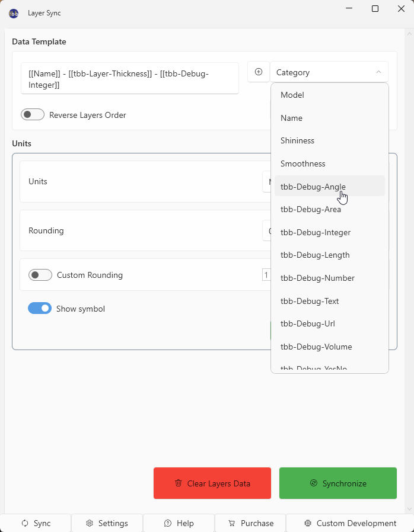The image size is (414, 532).
Task: Open the Rounding dropdown selector
Action: click(x=266, y=230)
